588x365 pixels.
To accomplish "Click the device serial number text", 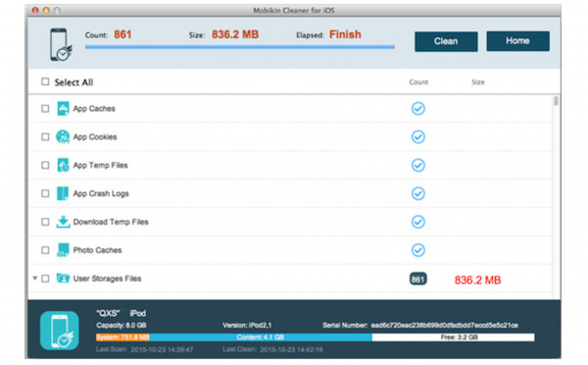I will [444, 325].
